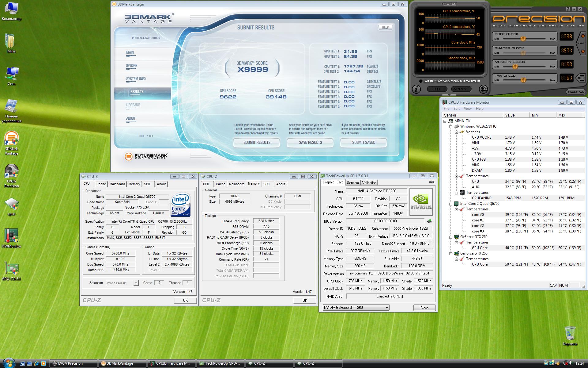Click RESET ALL in EVGA Precision
The width and height of the screenshot is (588, 368).
(x=576, y=92)
